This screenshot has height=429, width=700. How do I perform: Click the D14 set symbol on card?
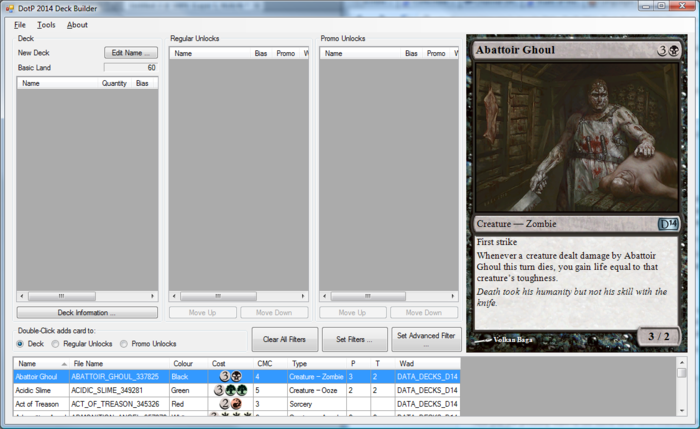pos(668,224)
